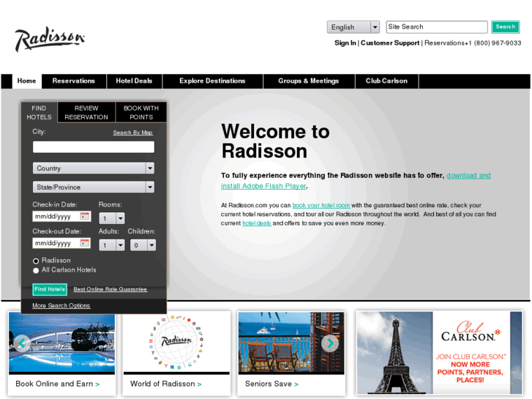Open Groups & Meetings nav menu

[x=308, y=81]
